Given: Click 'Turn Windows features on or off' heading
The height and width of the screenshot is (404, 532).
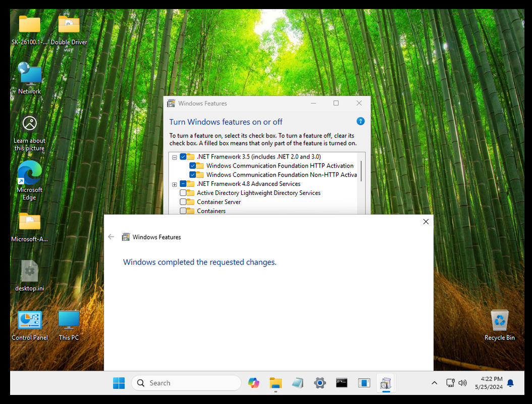Looking at the screenshot, I should pyautogui.click(x=226, y=122).
